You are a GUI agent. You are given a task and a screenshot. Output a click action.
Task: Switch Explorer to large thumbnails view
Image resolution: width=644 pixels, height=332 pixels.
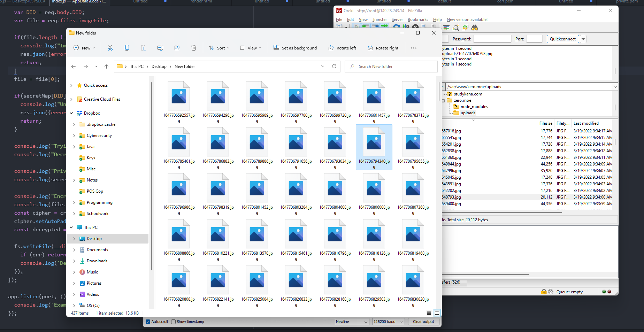click(437, 313)
